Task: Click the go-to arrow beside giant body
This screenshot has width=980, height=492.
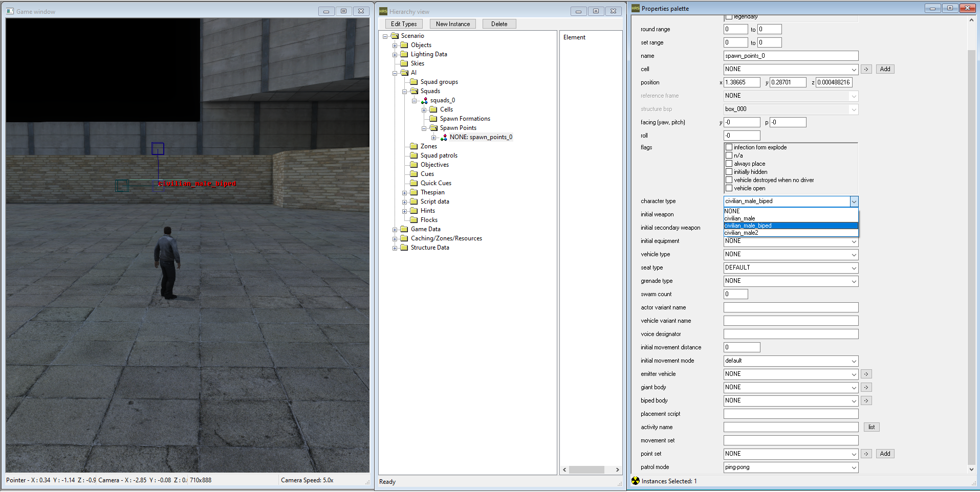Action: [x=866, y=387]
